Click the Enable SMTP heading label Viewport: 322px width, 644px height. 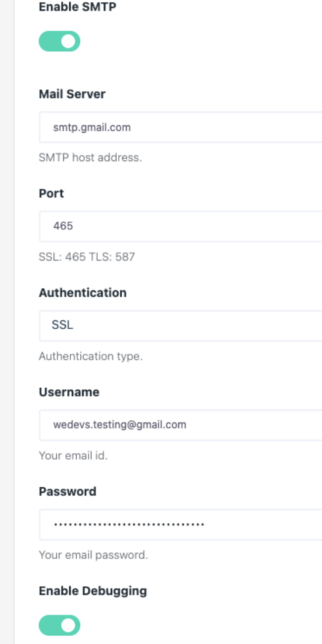pyautogui.click(x=77, y=7)
